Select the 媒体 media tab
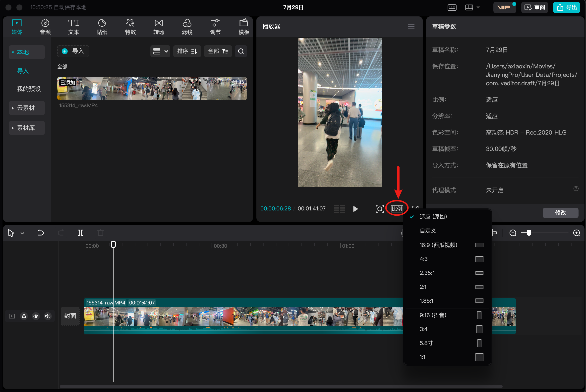 pyautogui.click(x=17, y=27)
